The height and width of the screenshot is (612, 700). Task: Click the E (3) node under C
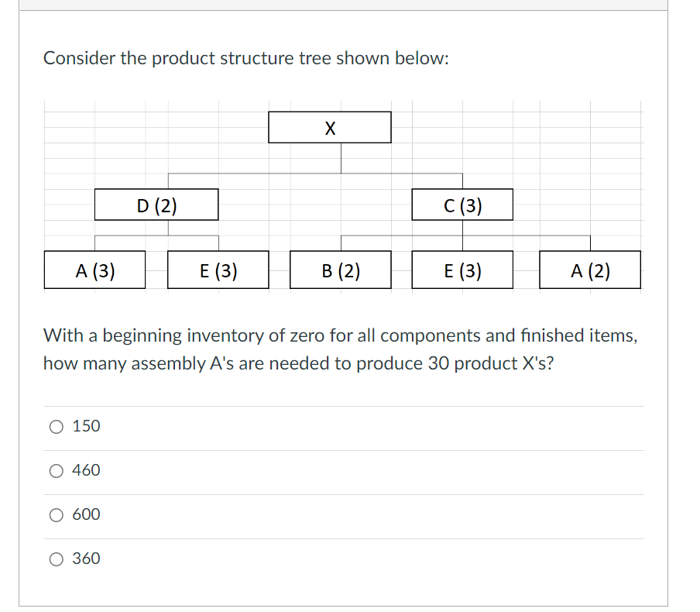coord(462,270)
